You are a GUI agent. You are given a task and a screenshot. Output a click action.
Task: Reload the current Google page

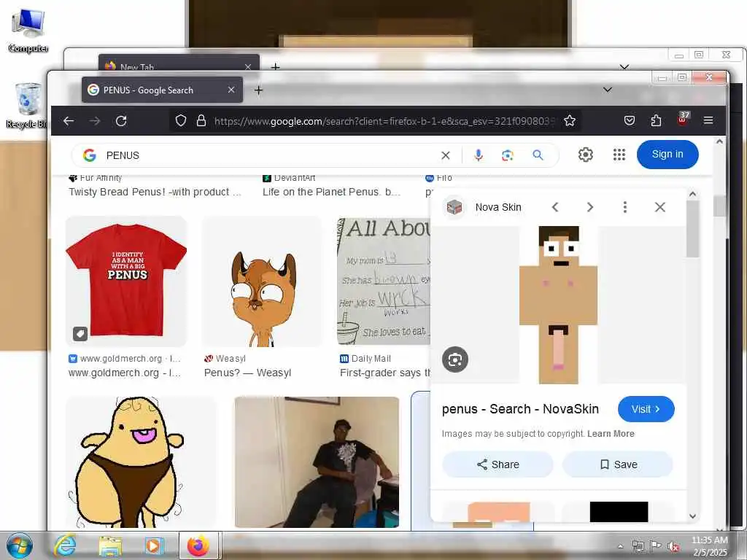pyautogui.click(x=121, y=121)
